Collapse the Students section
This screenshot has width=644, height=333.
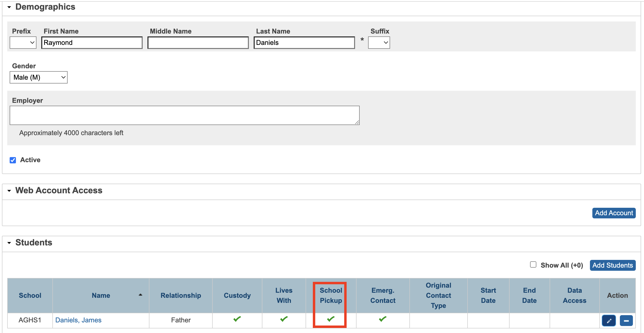(9, 243)
